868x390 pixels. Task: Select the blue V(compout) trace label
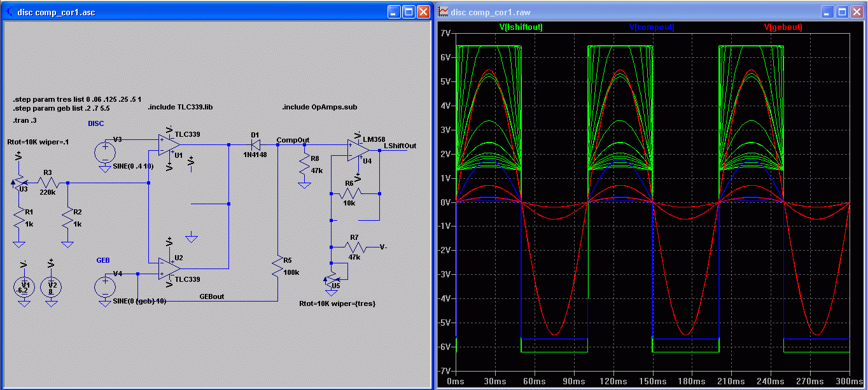tap(652, 27)
